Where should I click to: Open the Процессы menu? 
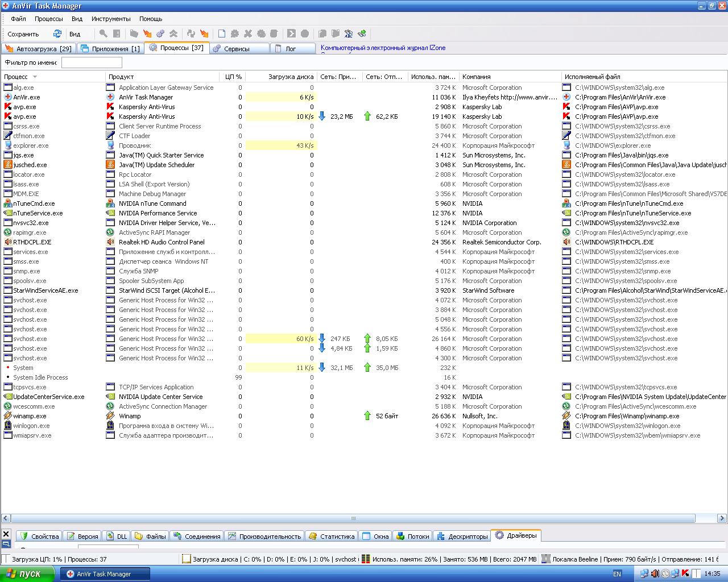tap(49, 19)
